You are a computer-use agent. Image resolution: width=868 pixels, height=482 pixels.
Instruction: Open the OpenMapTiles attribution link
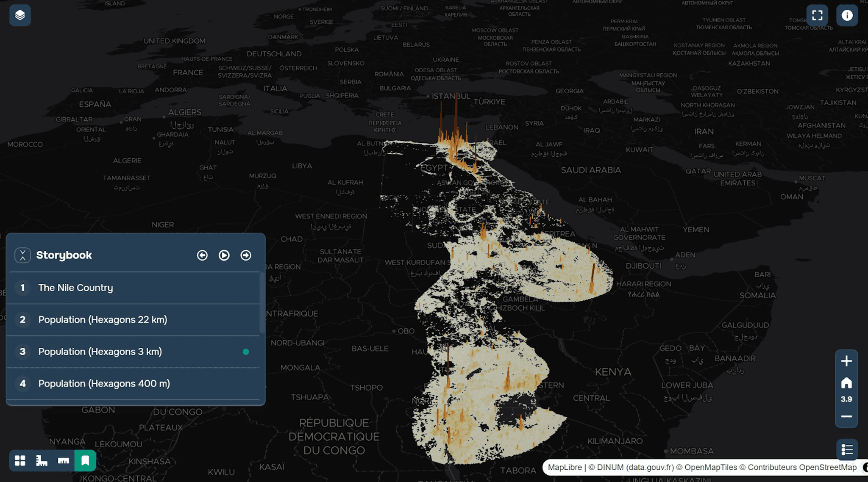pyautogui.click(x=711, y=467)
